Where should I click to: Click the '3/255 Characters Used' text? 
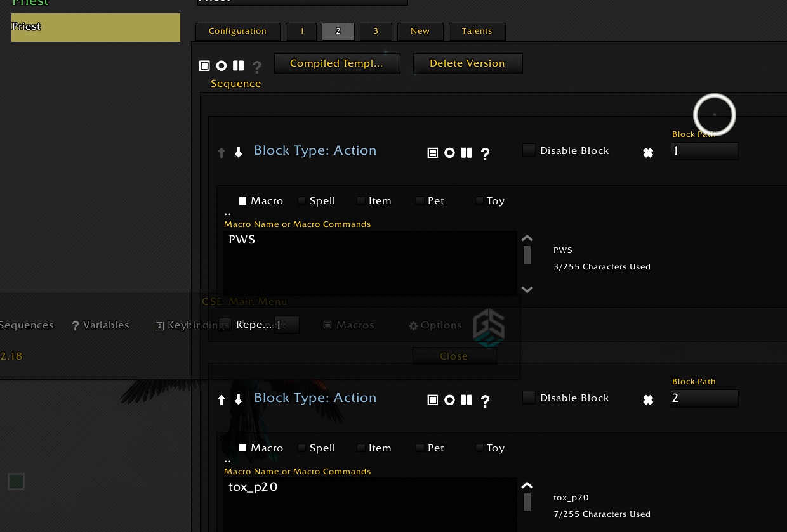(602, 267)
